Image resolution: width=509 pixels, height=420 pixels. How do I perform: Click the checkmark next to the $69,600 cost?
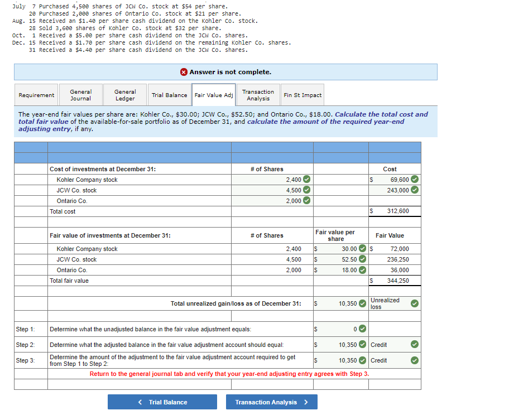(414, 180)
